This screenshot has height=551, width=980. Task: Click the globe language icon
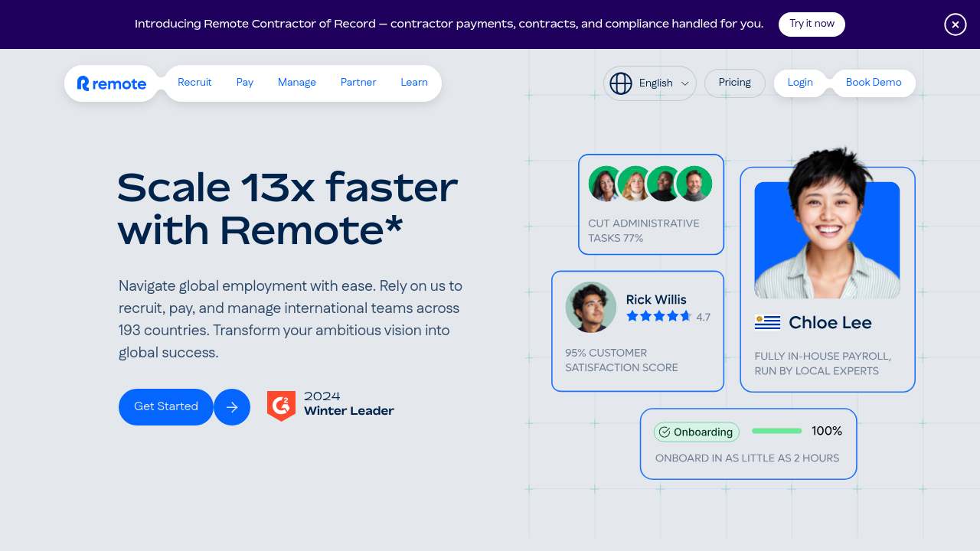point(621,83)
